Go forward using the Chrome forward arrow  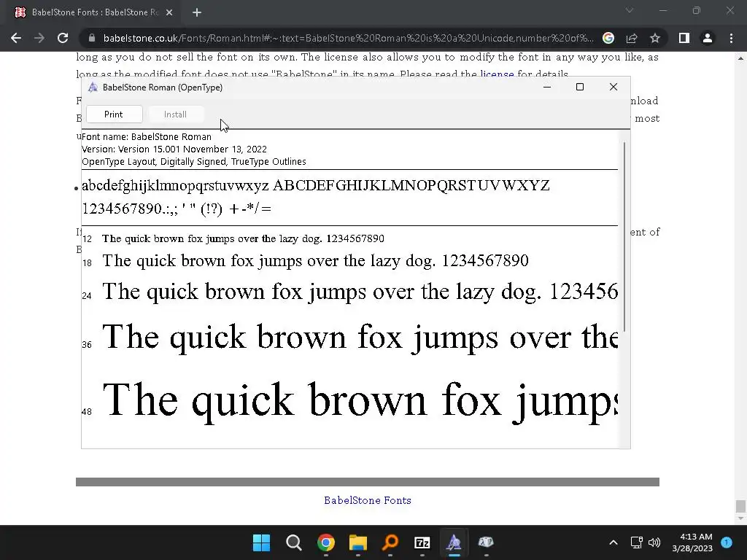[39, 38]
